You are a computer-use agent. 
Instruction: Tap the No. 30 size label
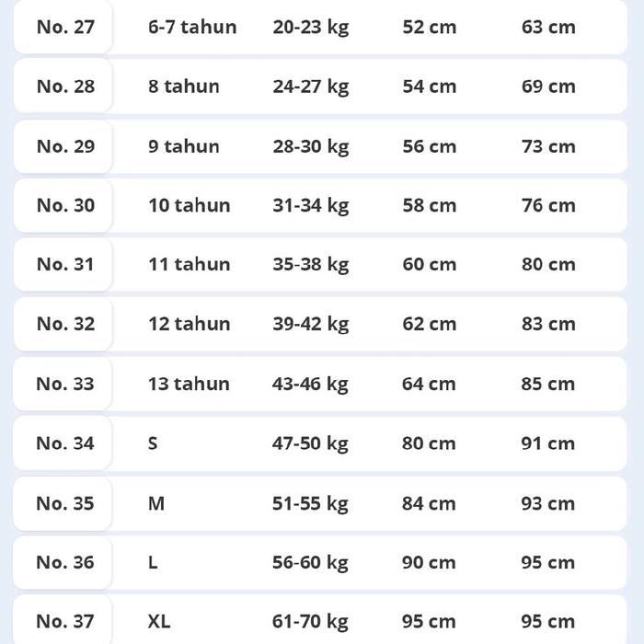pos(65,205)
